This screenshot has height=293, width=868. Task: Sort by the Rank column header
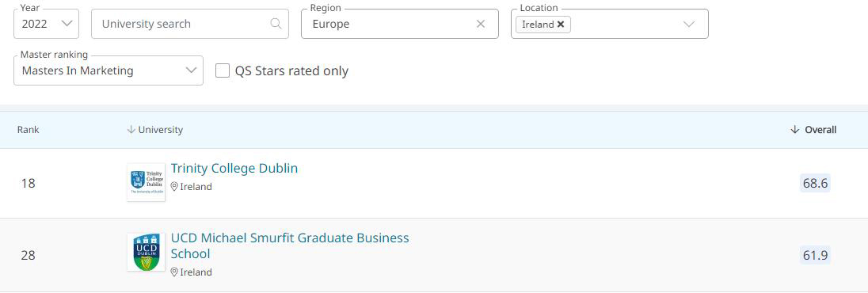(29, 130)
